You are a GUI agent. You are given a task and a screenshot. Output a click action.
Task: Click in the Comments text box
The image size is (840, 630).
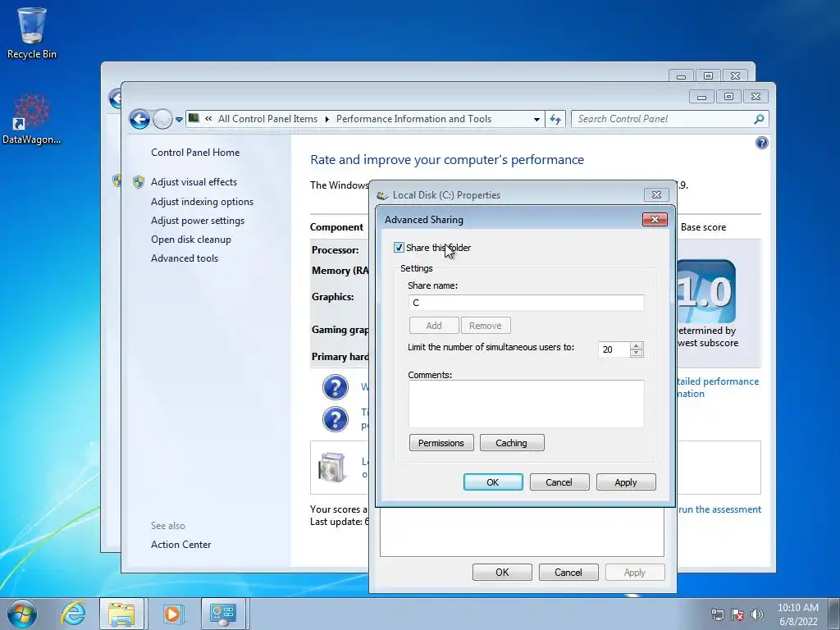coord(526,404)
